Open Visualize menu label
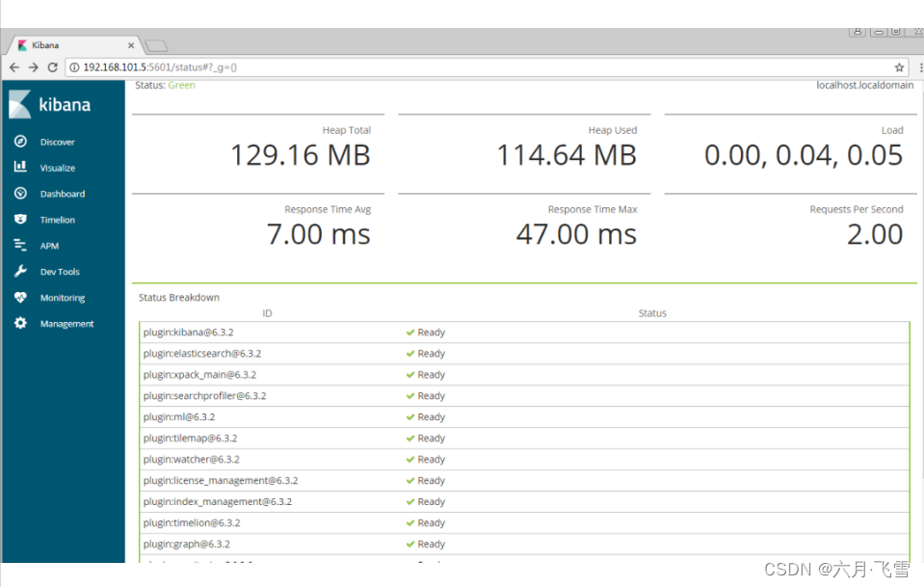Screen dimensions: 924x587 coord(58,168)
